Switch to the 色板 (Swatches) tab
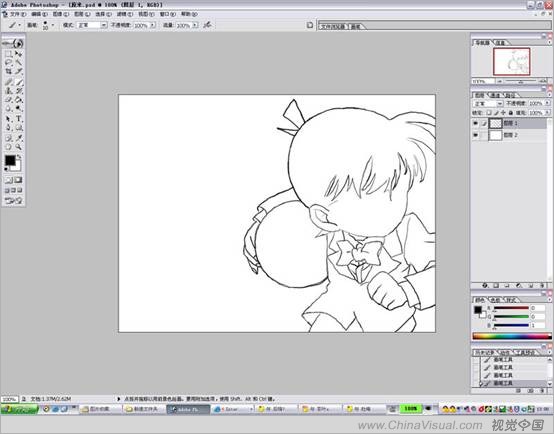Viewport: 554px width, 434px height. 495,300
